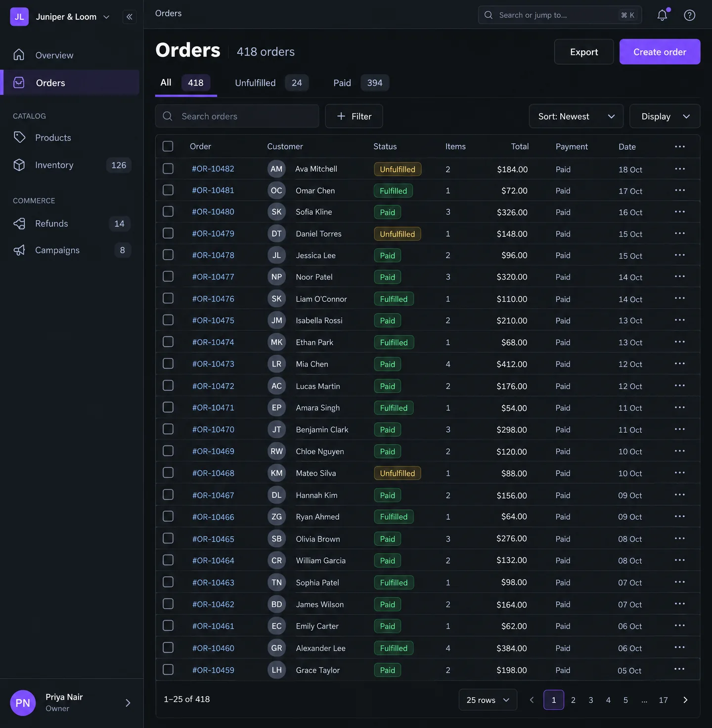Open row actions for order #OR-10459
Image resolution: width=712 pixels, height=728 pixels.
[680, 669]
